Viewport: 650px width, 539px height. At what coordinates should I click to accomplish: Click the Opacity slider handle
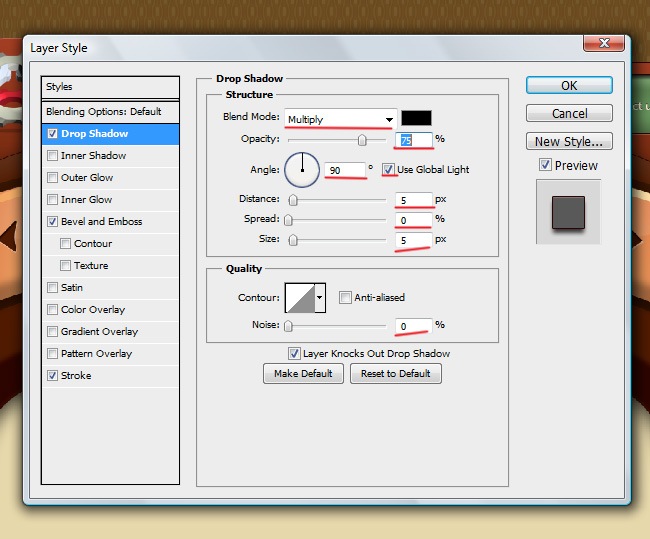(362, 141)
